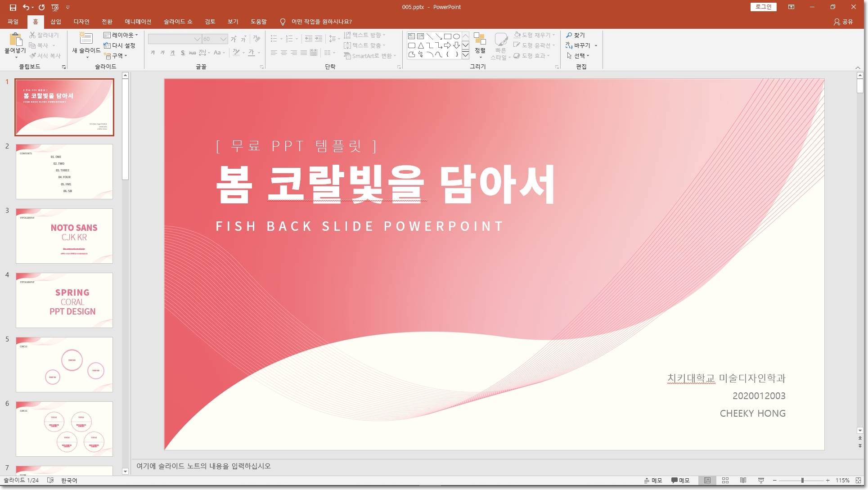Open the Section (구역) dropdown

tap(116, 56)
